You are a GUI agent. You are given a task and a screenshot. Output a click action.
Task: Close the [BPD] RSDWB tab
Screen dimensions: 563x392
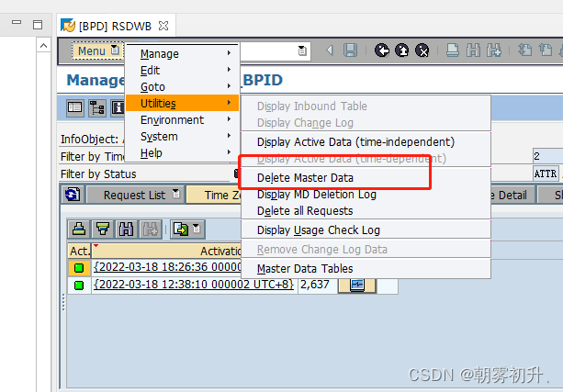(163, 26)
